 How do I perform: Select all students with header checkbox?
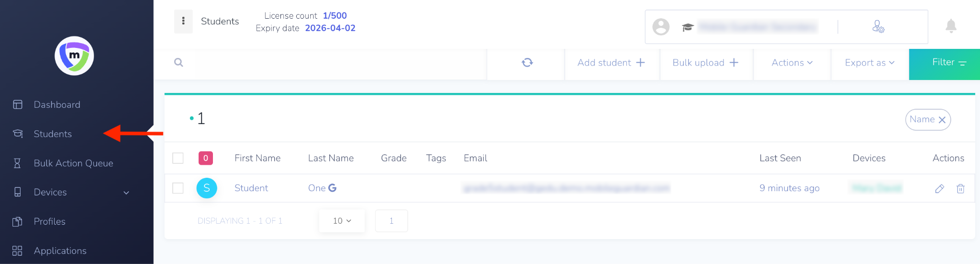click(x=178, y=158)
